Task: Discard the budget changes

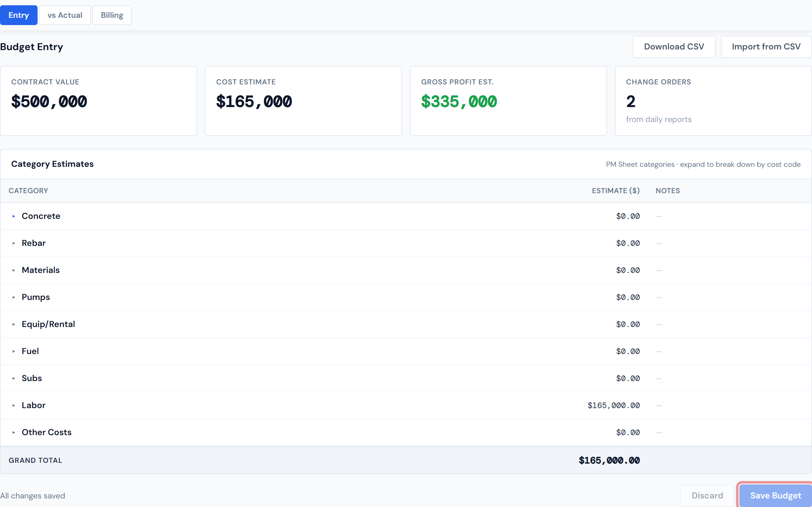Action: coord(707,495)
